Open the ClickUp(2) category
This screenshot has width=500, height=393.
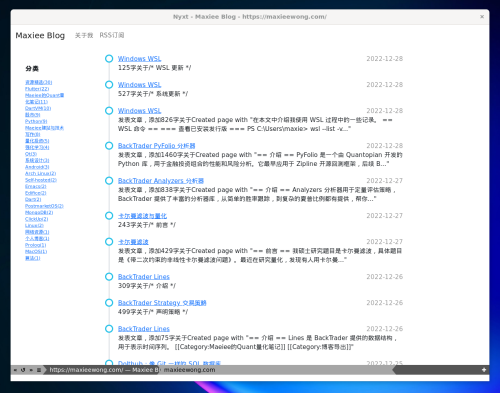[36, 219]
